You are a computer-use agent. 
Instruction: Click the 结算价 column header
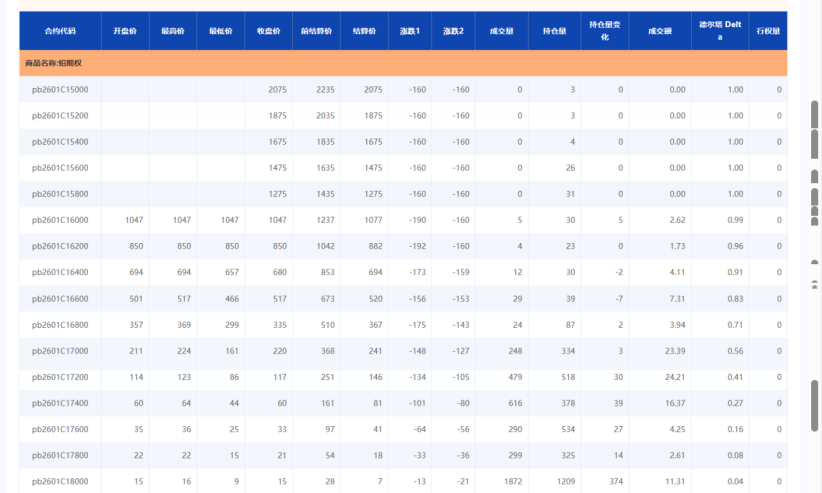point(364,31)
